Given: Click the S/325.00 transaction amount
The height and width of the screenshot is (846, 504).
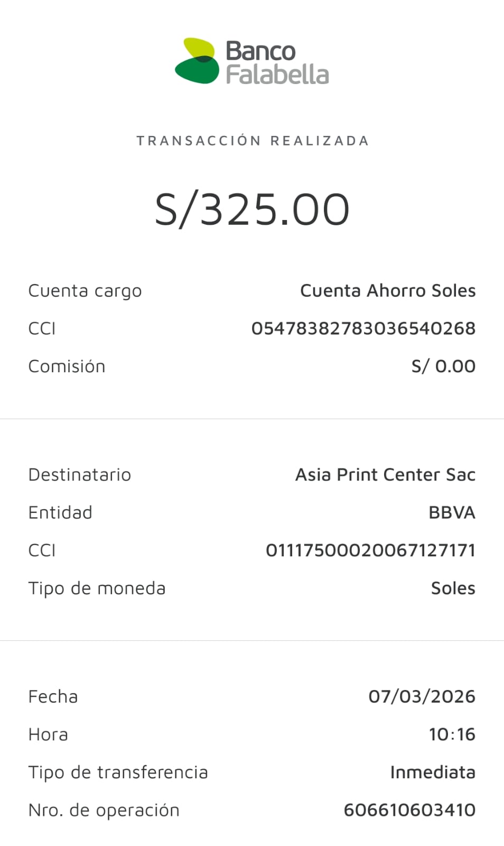Looking at the screenshot, I should (x=252, y=209).
